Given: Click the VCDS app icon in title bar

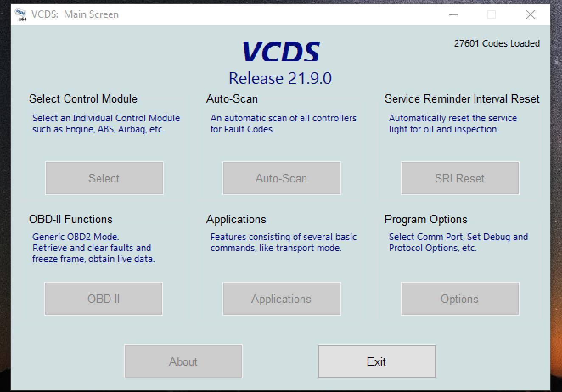Looking at the screenshot, I should point(21,14).
